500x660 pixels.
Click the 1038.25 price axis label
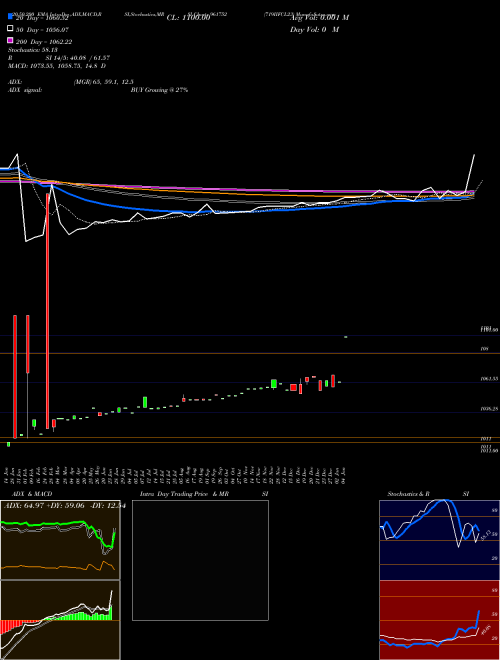coord(489,408)
